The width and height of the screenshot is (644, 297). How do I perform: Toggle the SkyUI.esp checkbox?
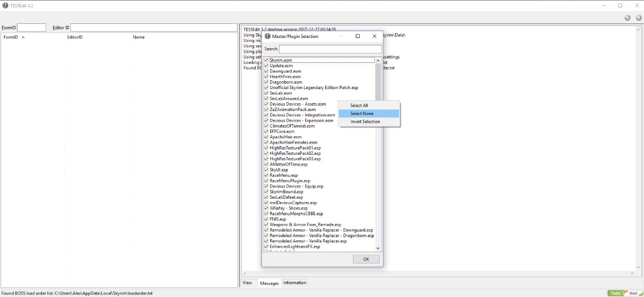[266, 170]
